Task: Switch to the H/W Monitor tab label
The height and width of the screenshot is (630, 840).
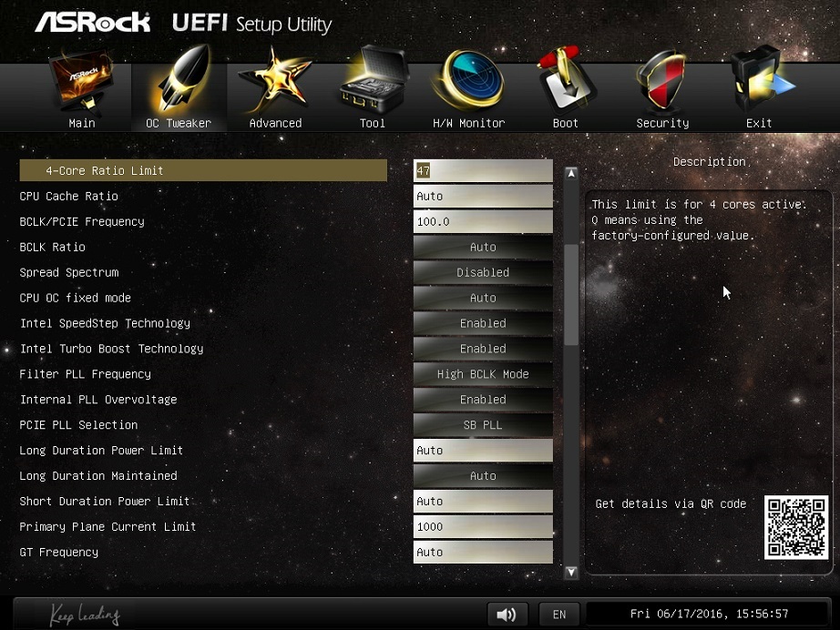Action: click(x=469, y=123)
